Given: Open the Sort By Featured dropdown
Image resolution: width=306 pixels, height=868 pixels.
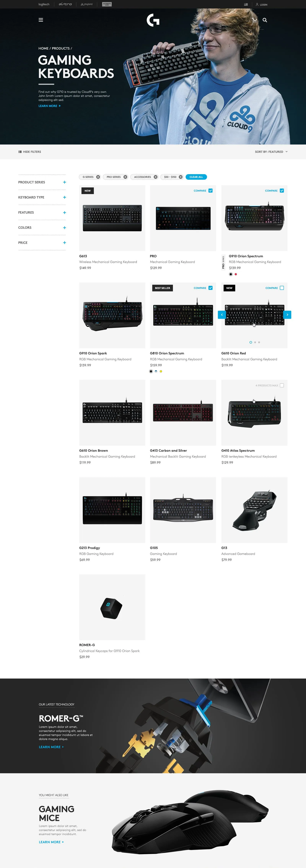Looking at the screenshot, I should pos(271,152).
